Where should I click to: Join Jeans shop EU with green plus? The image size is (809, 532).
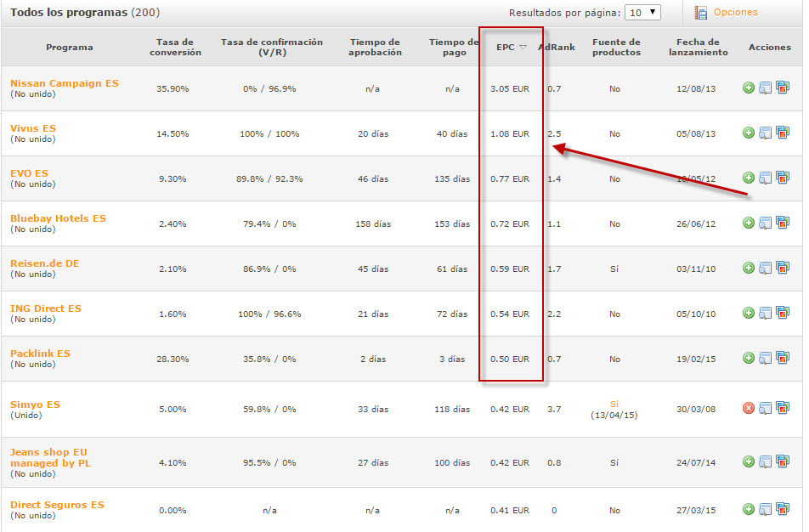(748, 461)
